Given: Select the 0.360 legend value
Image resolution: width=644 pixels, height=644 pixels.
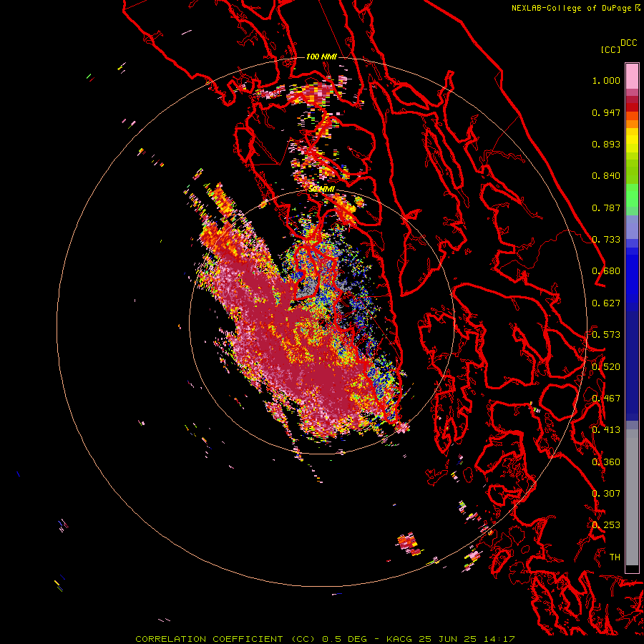Looking at the screenshot, I should pos(606,462).
